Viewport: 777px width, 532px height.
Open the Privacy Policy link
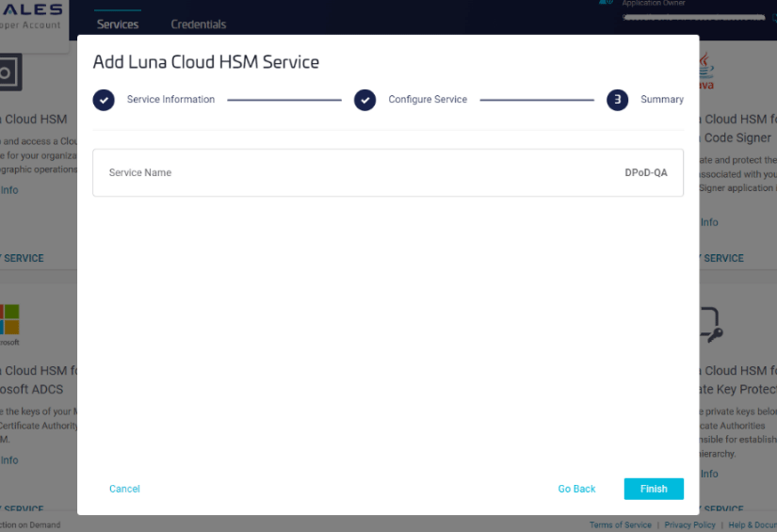pyautogui.click(x=689, y=525)
